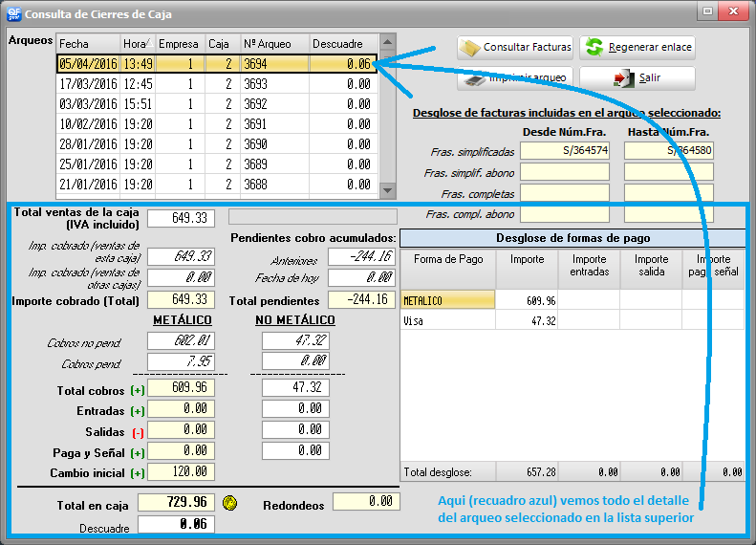Click the Importe salida column header
The height and width of the screenshot is (545, 756).
point(652,269)
